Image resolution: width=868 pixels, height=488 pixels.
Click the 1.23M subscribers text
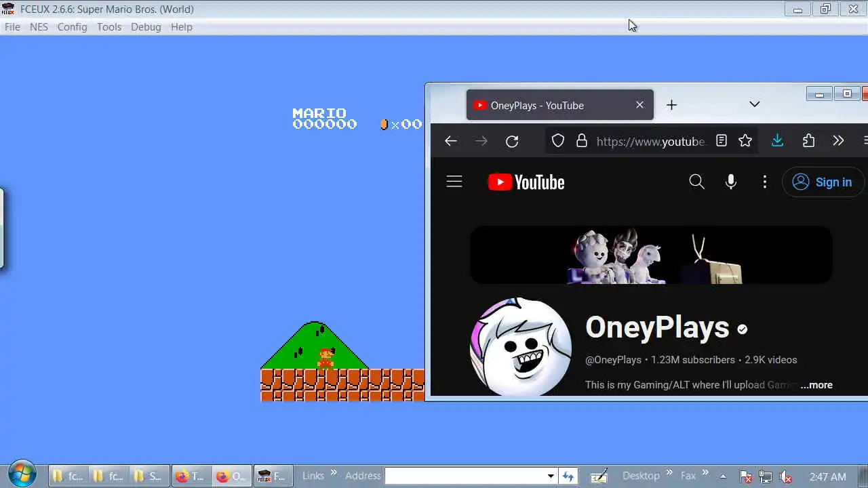(693, 360)
